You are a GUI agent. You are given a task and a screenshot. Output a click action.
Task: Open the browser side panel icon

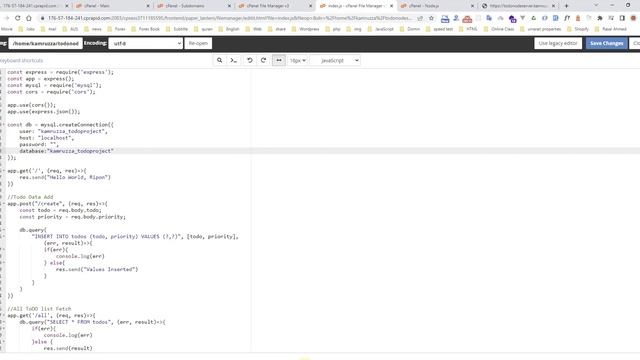(x=622, y=18)
